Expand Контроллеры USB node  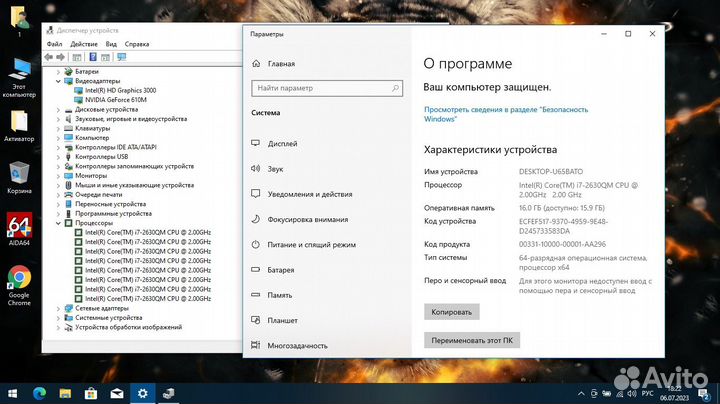click(x=58, y=157)
